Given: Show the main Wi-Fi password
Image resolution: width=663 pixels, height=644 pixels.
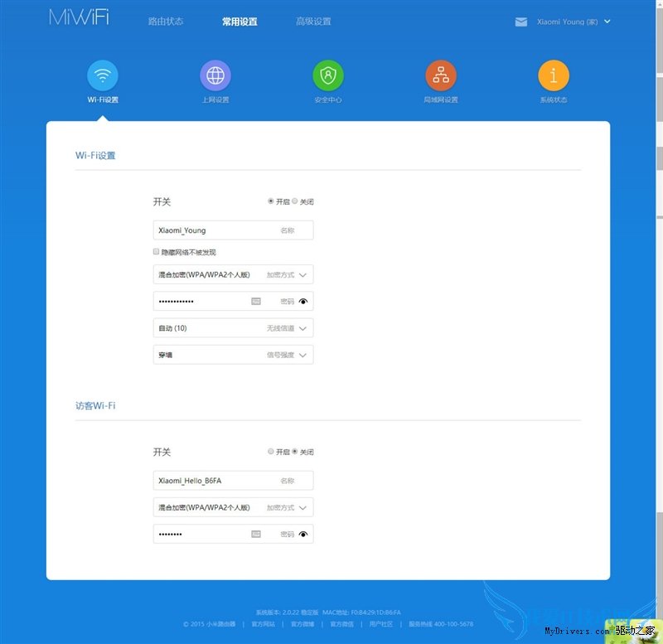Looking at the screenshot, I should tap(303, 302).
